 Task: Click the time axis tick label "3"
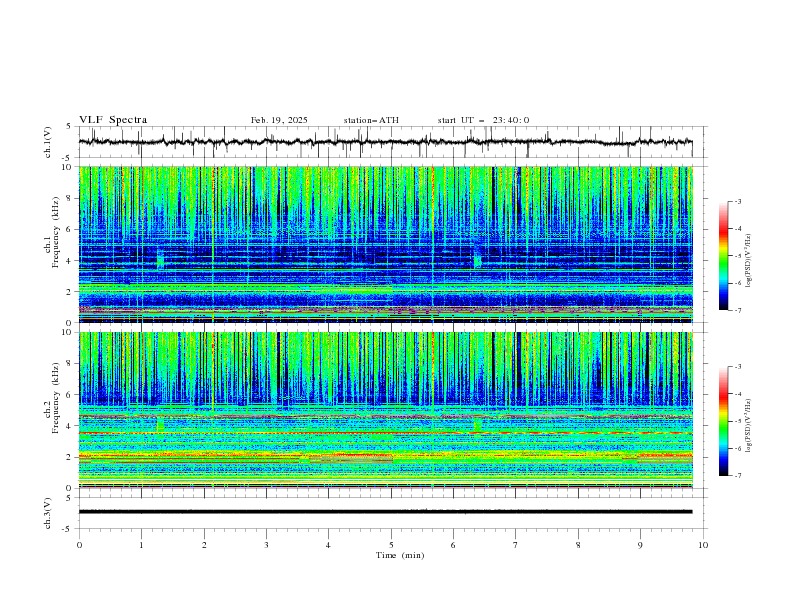tap(266, 545)
